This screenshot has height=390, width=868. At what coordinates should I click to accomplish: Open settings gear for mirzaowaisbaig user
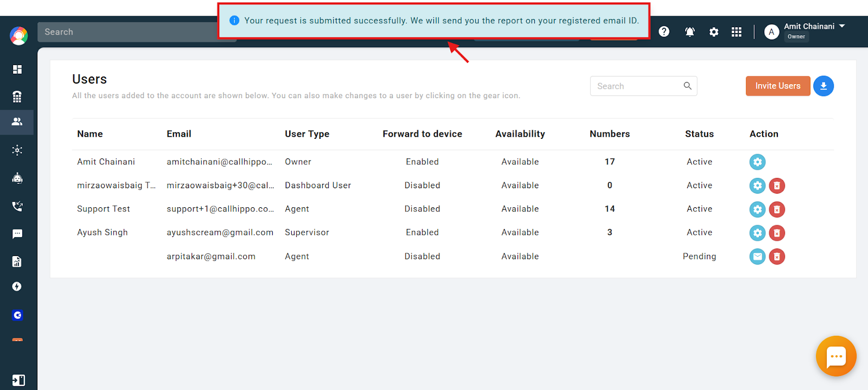tap(757, 186)
